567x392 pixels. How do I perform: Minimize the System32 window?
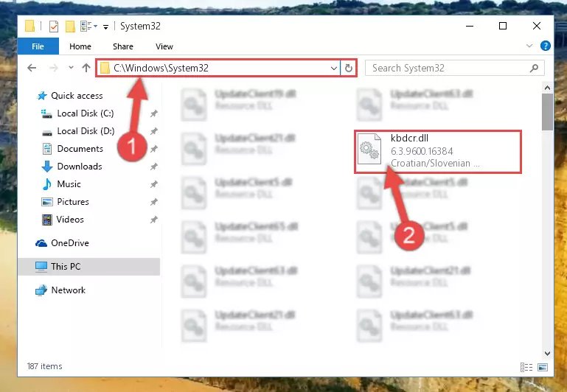tap(470, 26)
